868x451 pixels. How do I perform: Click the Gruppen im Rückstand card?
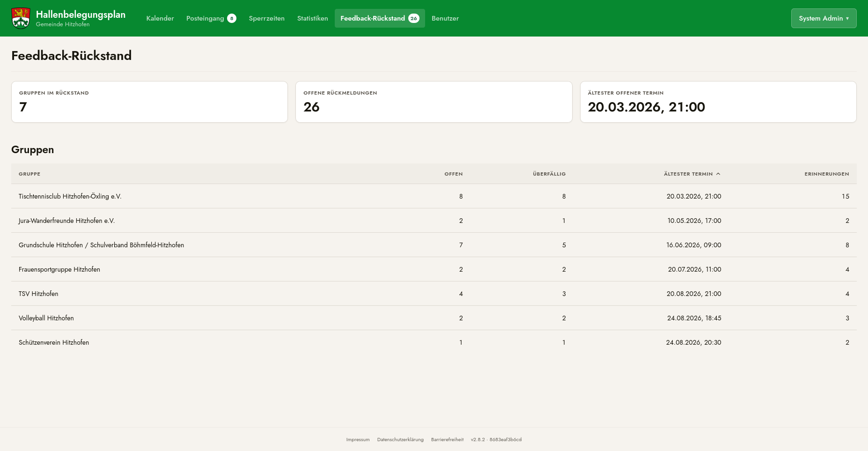[x=149, y=102]
